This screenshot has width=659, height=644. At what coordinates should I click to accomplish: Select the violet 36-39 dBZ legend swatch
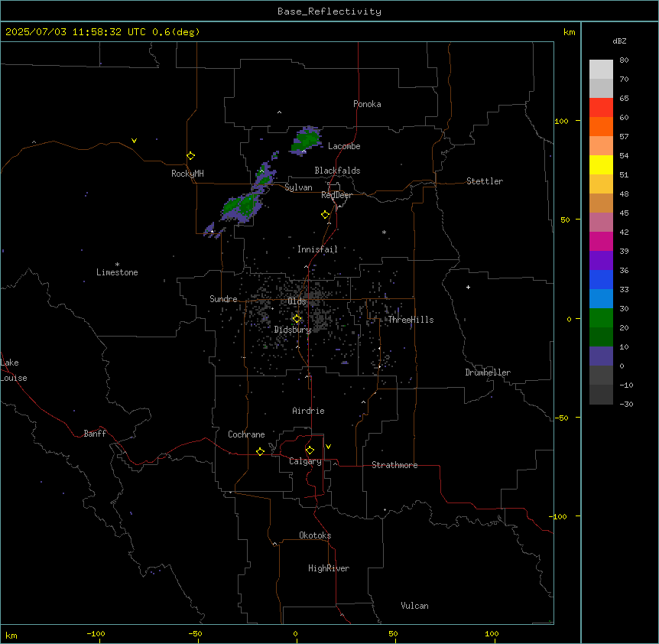tap(601, 261)
